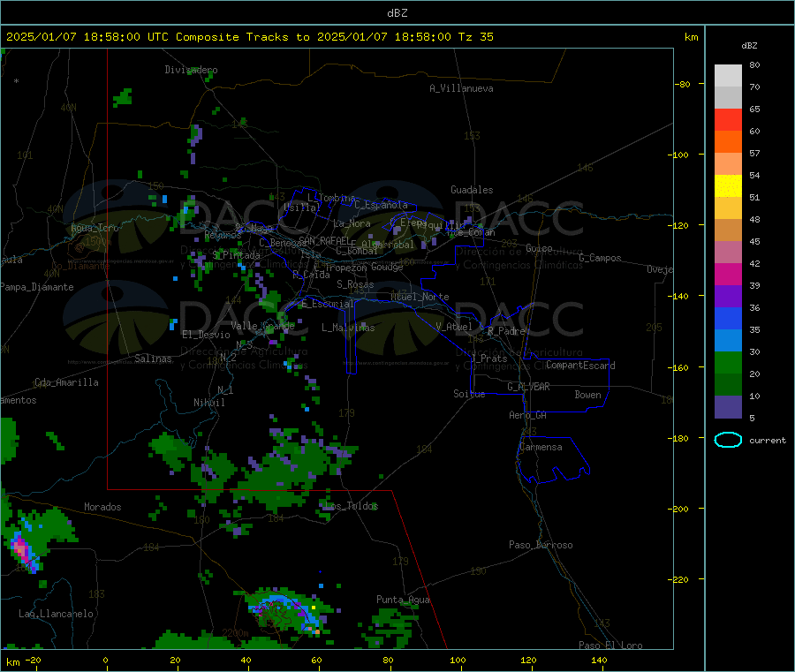Click the 'Nihuil' map label

pyautogui.click(x=208, y=403)
